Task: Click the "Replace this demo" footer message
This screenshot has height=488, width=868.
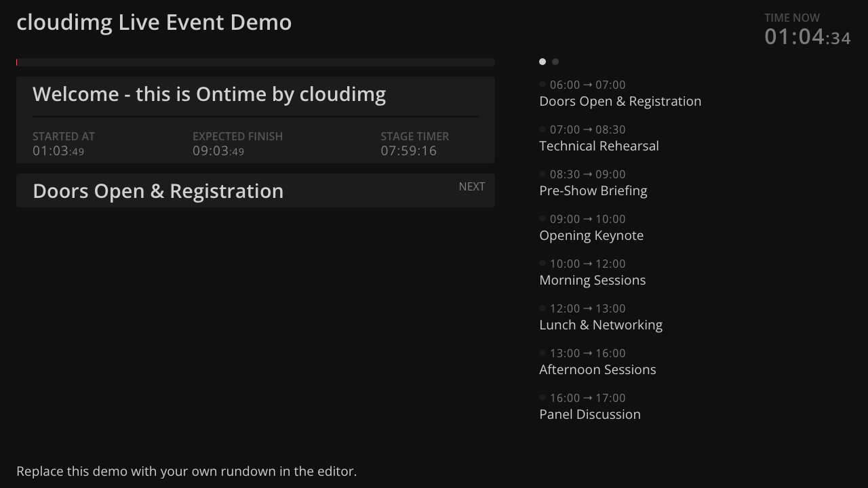Action: coord(186,472)
